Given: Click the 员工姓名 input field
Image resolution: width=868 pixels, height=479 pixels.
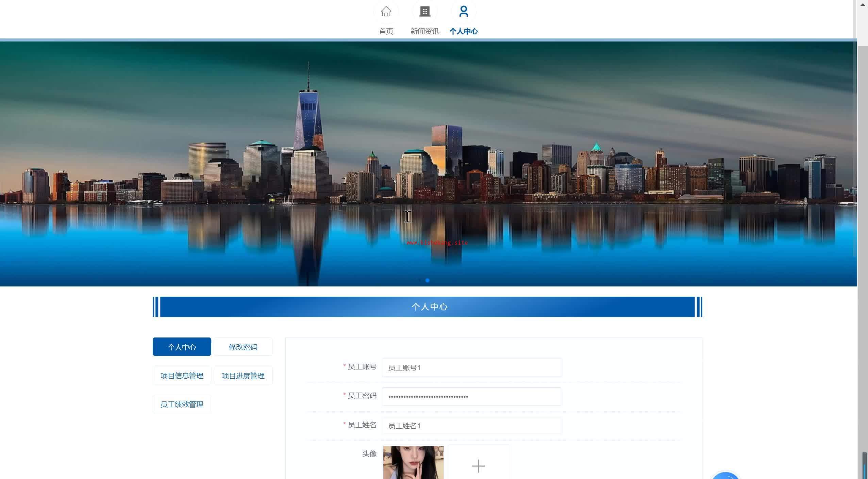Looking at the screenshot, I should (x=471, y=426).
